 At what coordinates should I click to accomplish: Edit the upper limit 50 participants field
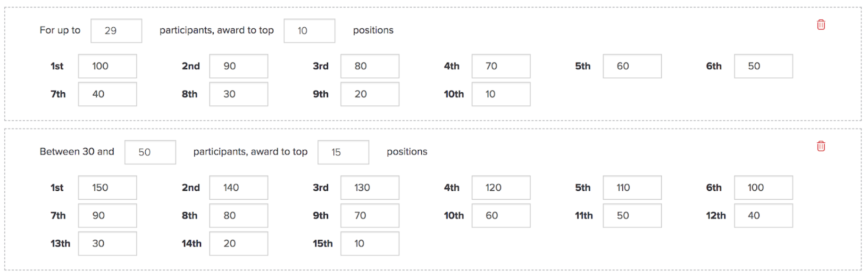(150, 152)
